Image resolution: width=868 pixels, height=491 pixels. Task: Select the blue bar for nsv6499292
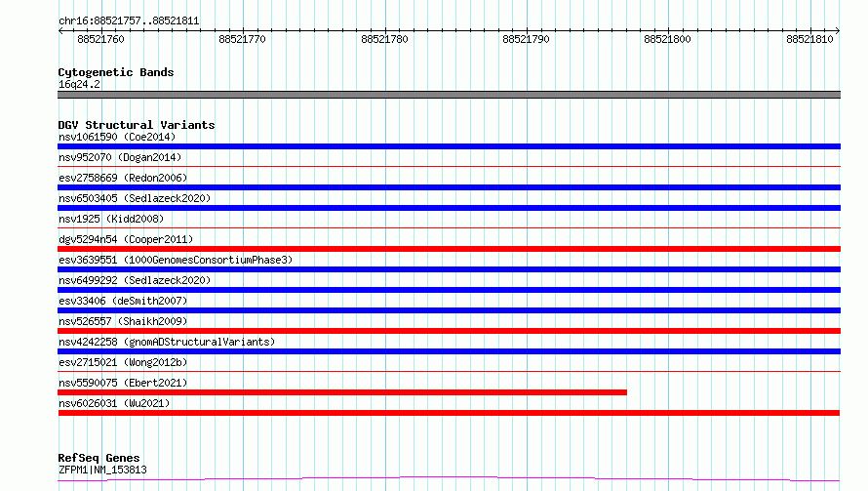[449, 290]
